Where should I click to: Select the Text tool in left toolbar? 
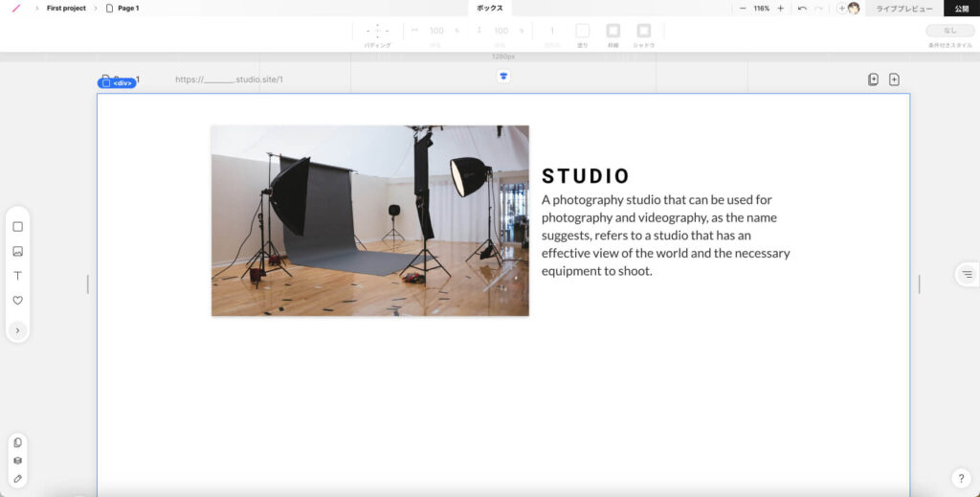click(x=17, y=276)
